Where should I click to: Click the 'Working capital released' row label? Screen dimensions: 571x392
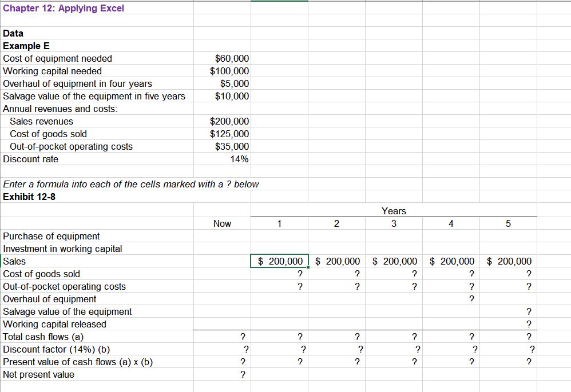click(54, 324)
